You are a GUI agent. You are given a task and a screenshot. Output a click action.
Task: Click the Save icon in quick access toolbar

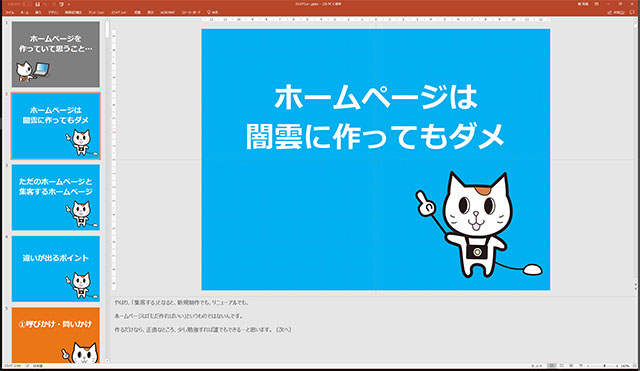(x=37, y=4)
